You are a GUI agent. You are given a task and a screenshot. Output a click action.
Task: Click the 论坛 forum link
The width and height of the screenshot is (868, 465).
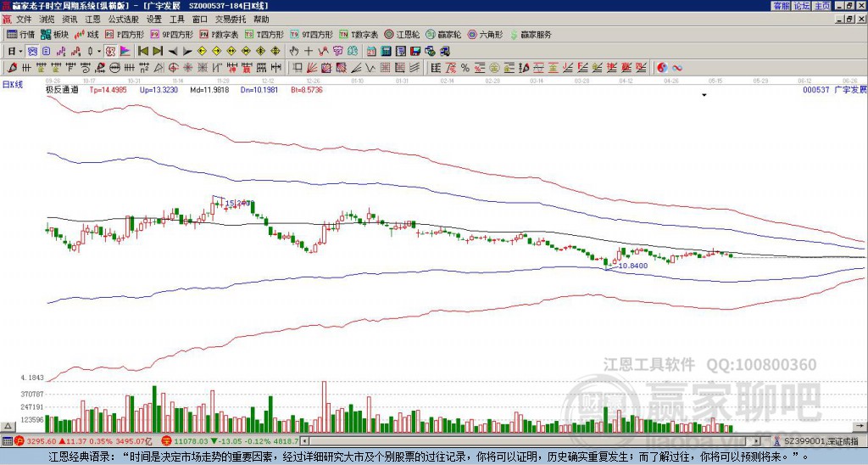coord(801,6)
